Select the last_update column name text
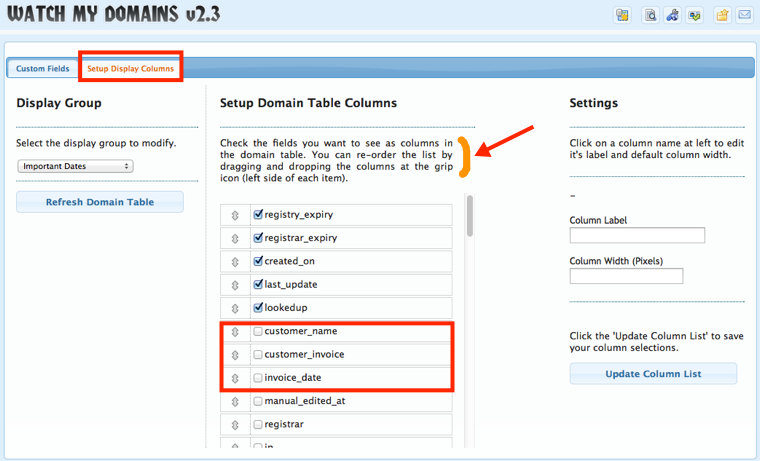The height and width of the screenshot is (461, 760). coord(291,285)
